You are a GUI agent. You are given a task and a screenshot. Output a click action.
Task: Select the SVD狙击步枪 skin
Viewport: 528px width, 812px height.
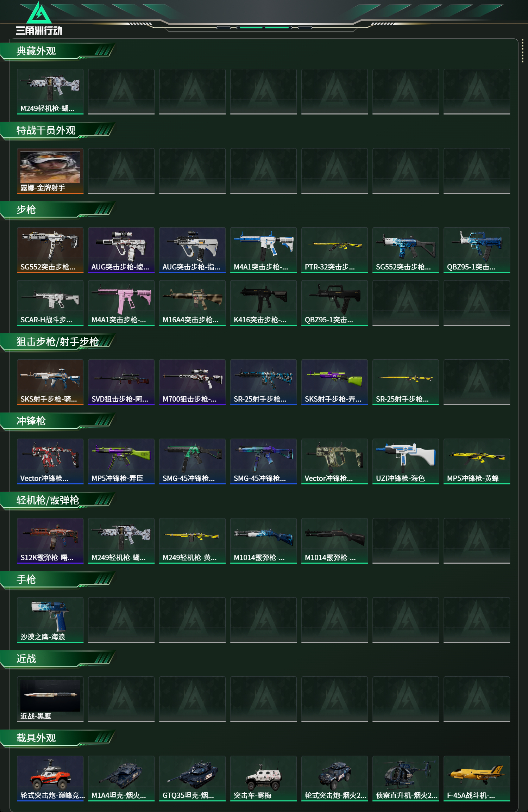coord(121,382)
